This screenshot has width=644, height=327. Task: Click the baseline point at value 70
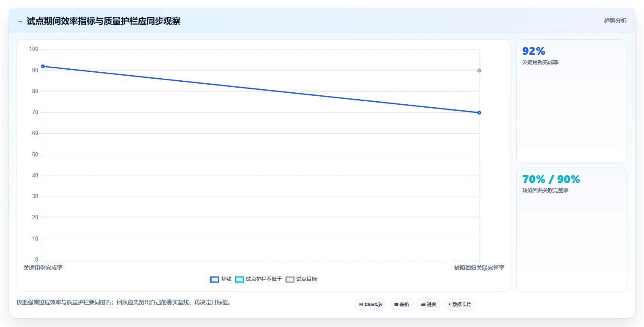coord(479,112)
